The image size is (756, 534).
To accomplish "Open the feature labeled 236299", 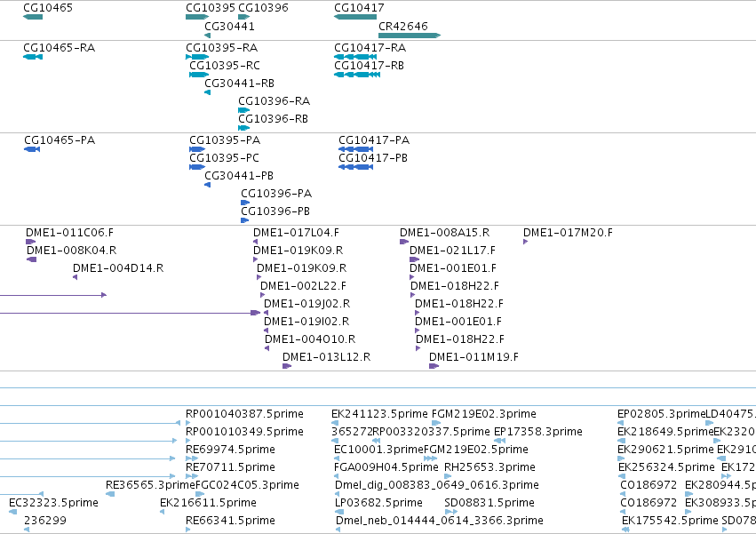I will click(x=45, y=521).
